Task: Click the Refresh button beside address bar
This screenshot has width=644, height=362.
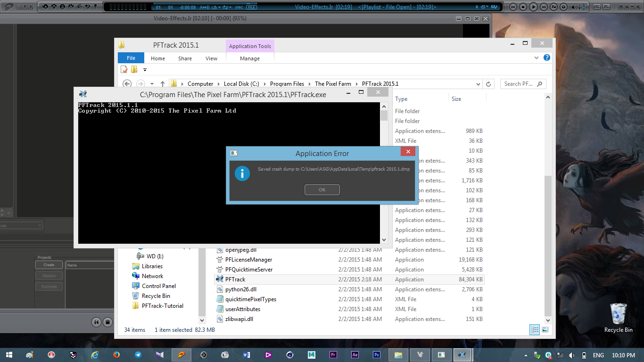Action: pos(488,84)
